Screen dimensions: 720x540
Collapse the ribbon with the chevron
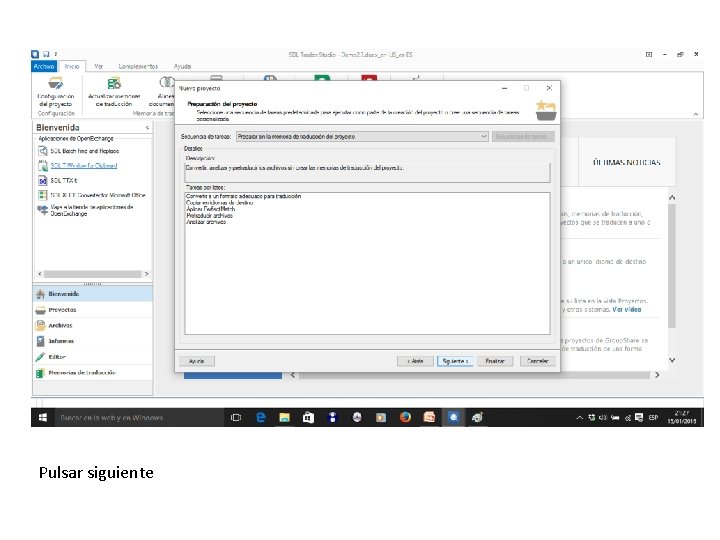click(696, 114)
